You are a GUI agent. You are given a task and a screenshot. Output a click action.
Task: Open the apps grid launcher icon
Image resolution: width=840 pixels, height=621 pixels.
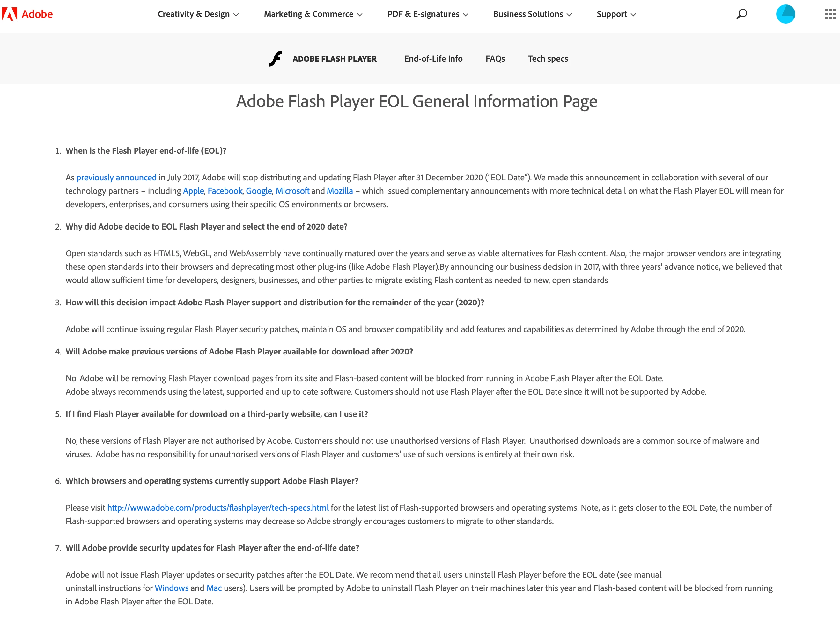coord(830,14)
